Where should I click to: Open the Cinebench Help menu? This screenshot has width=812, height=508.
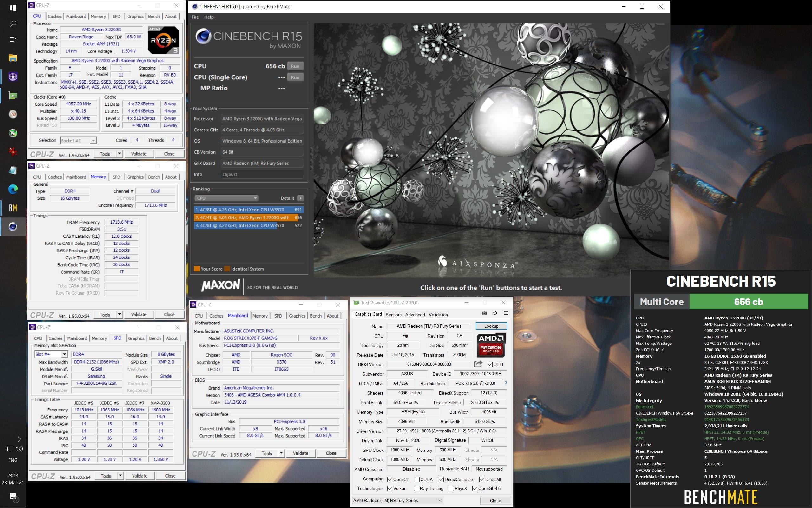209,17
